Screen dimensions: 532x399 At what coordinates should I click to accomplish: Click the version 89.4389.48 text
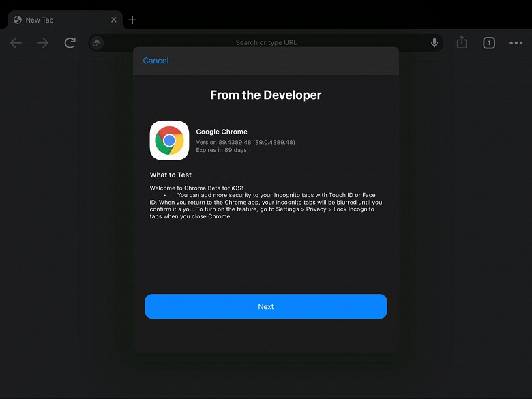pos(246,142)
